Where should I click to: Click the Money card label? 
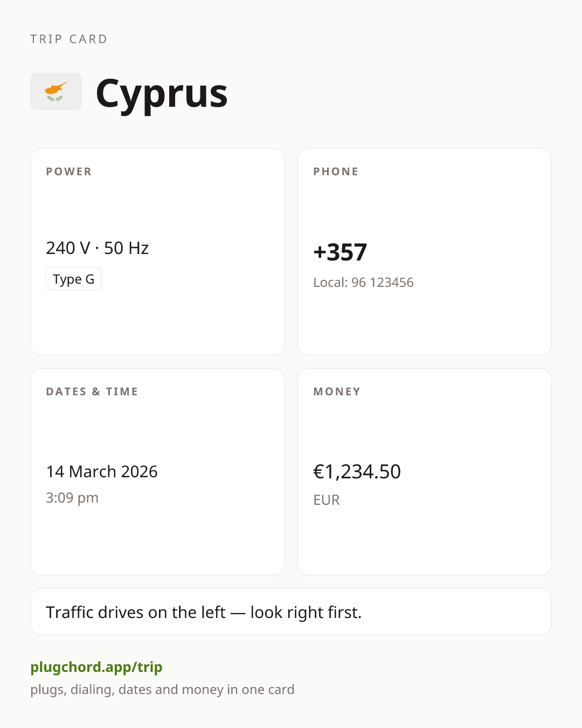337,392
